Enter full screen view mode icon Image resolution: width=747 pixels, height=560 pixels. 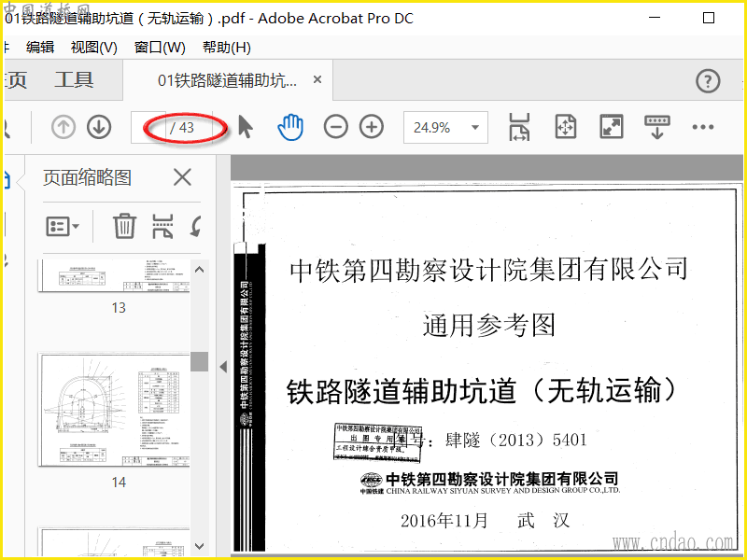click(x=612, y=127)
